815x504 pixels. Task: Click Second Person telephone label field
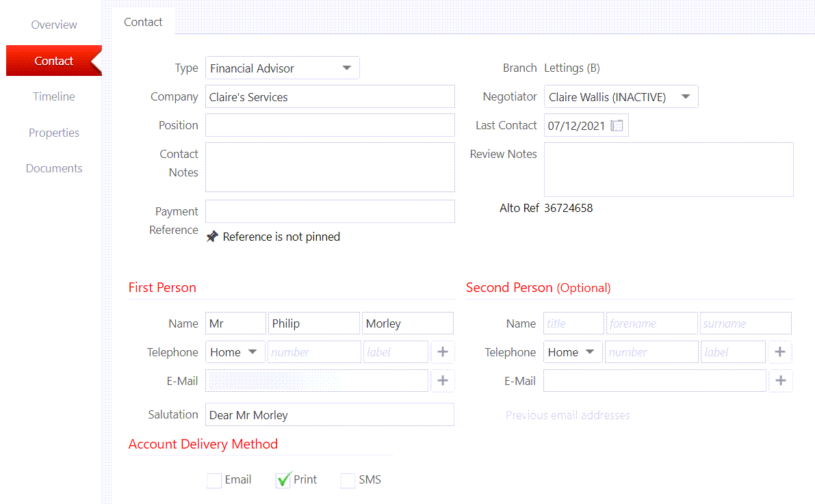point(733,352)
